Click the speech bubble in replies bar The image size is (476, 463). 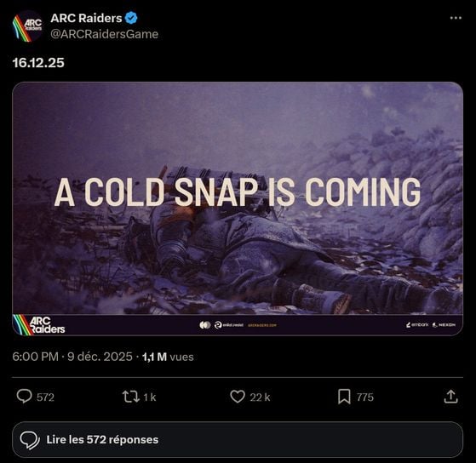(x=30, y=440)
